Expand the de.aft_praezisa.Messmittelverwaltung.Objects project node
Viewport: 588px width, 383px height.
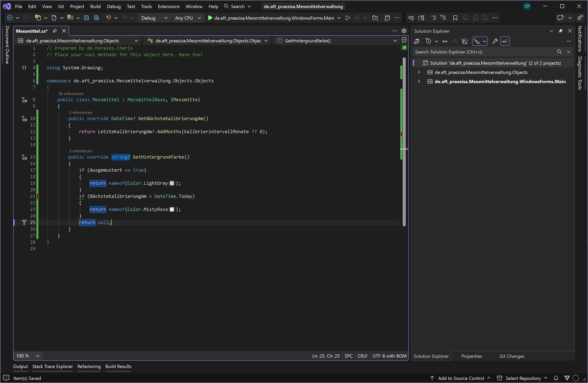419,72
